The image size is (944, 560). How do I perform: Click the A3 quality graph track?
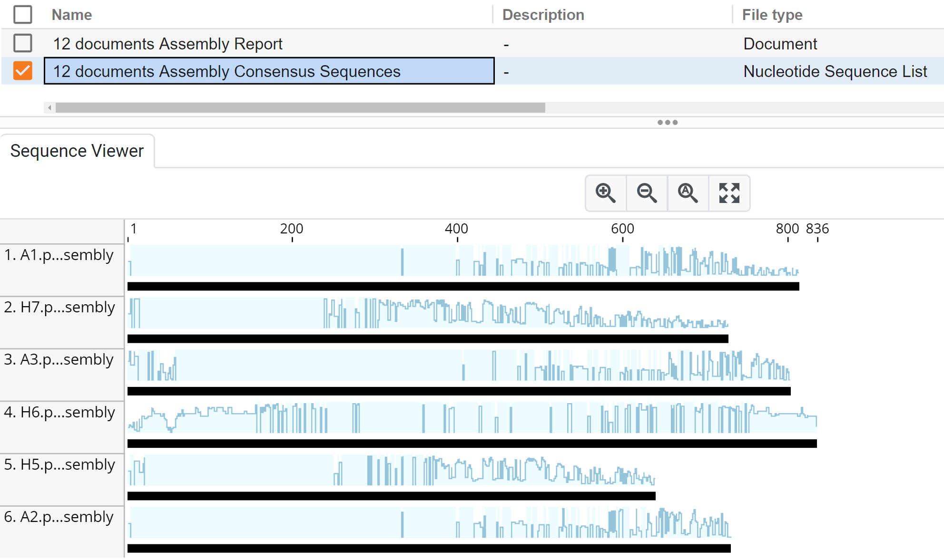tap(459, 365)
